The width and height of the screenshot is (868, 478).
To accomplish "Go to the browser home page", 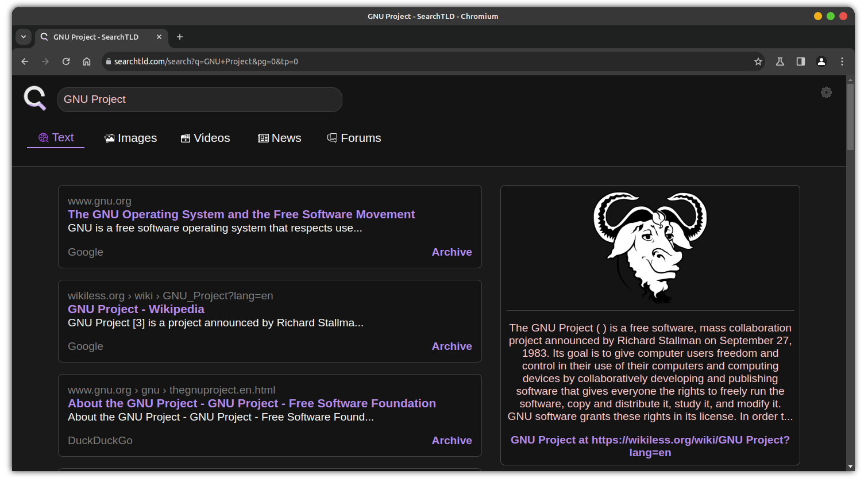I will pos(87,61).
